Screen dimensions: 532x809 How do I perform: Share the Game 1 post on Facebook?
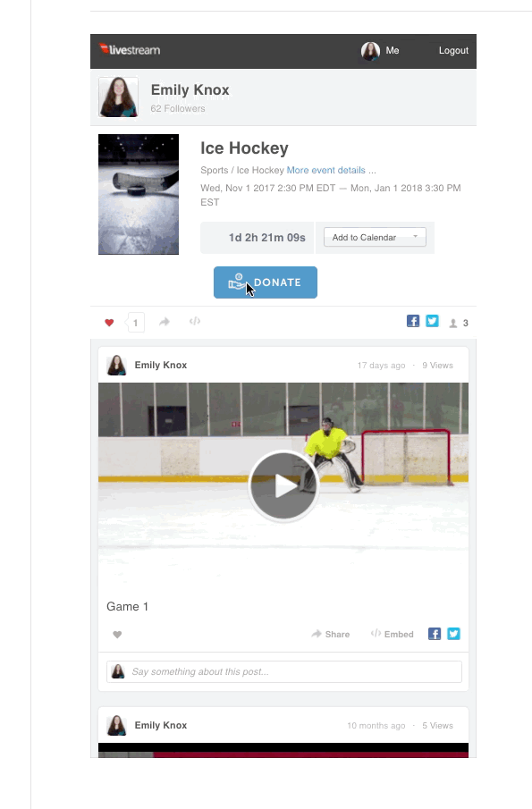click(x=435, y=634)
